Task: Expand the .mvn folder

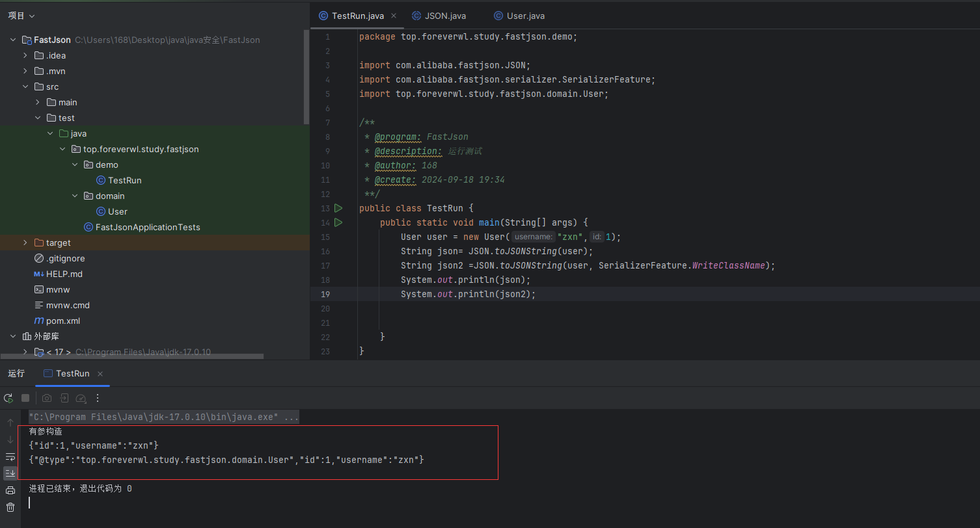Action: tap(25, 71)
